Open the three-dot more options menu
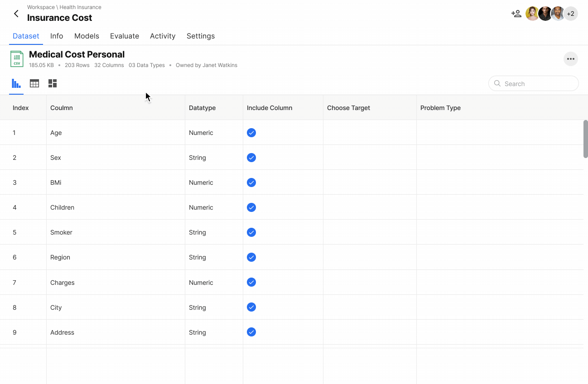This screenshot has height=384, width=588. pos(571,59)
